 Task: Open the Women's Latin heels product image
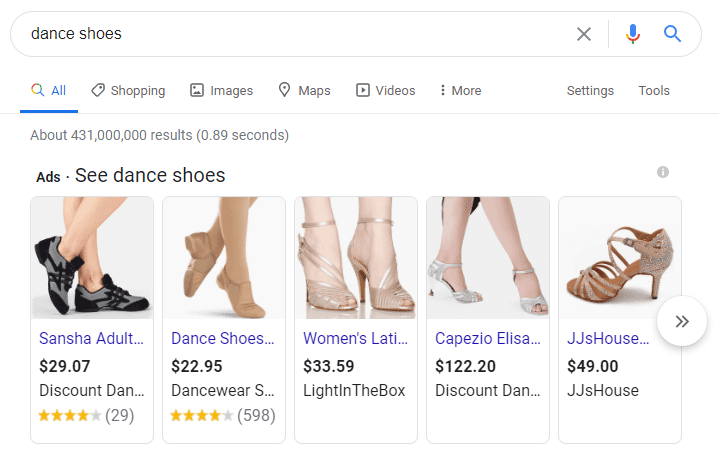click(356, 258)
